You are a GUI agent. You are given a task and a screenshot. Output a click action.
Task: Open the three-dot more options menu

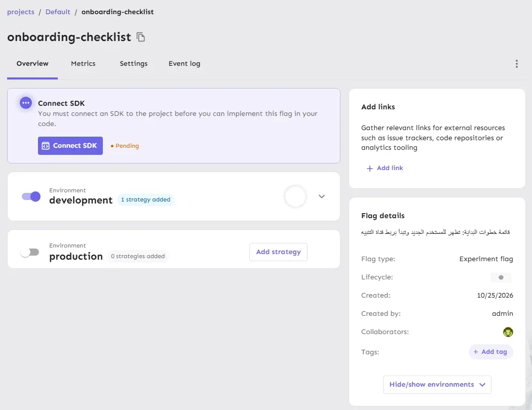(516, 64)
